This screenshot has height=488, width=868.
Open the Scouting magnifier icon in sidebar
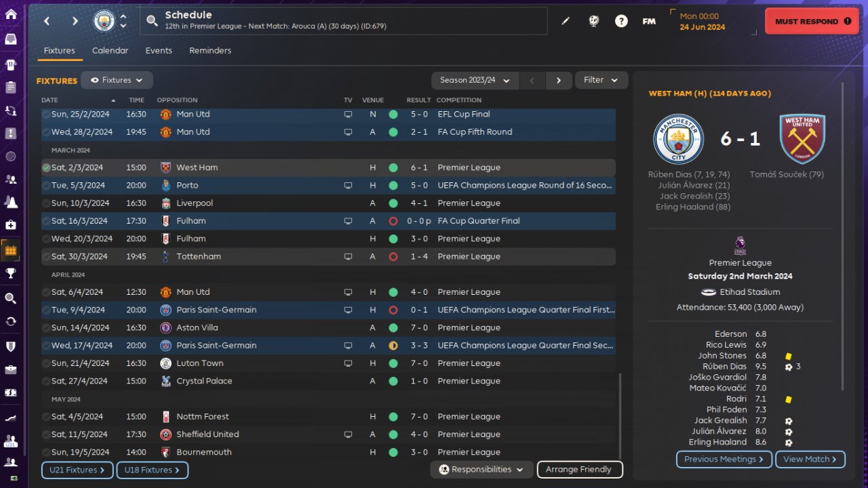(11, 298)
